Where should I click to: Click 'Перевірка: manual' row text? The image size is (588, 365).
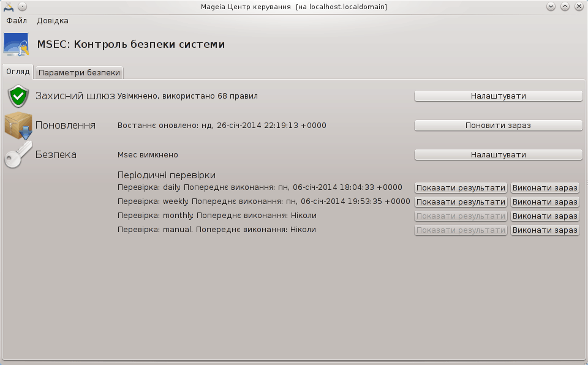(x=216, y=230)
